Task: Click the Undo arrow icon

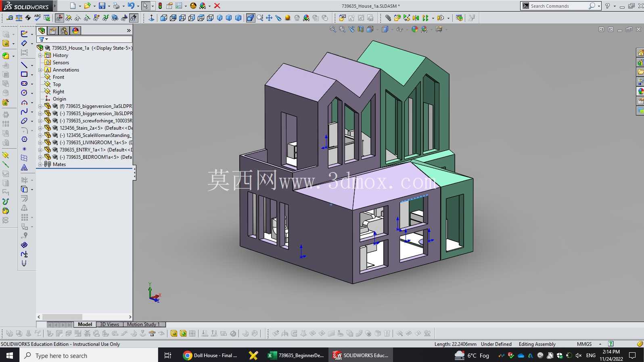Action: [131, 6]
